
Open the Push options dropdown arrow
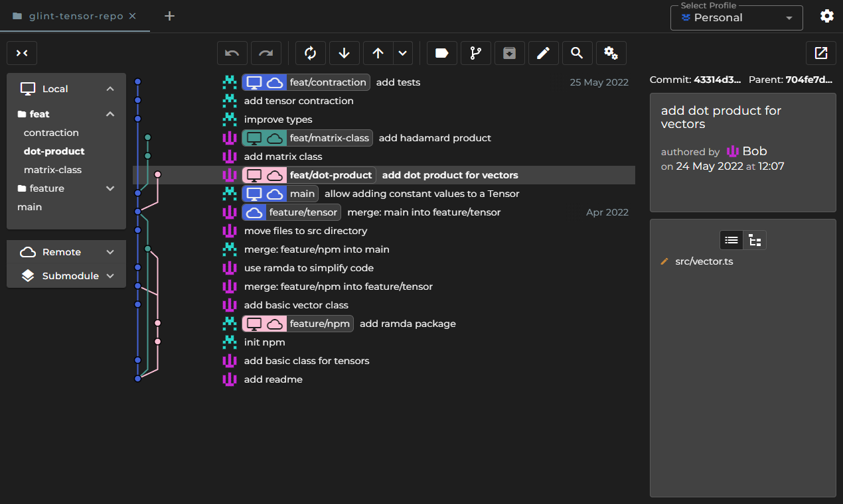[x=403, y=53]
